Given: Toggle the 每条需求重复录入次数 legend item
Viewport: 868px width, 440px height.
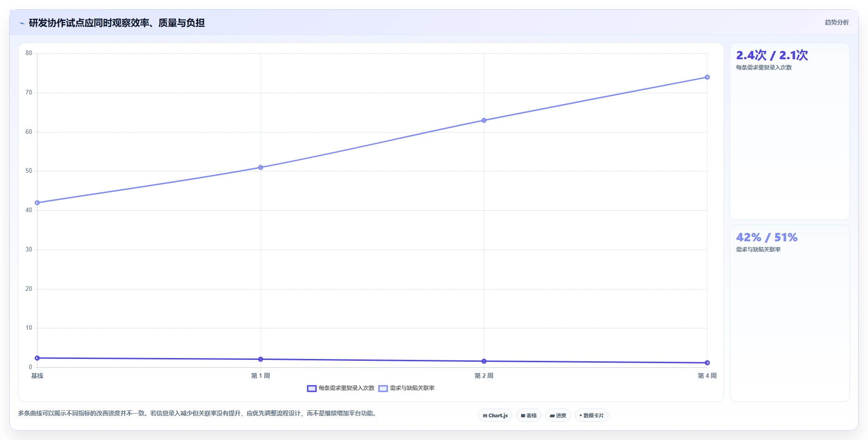Looking at the screenshot, I should click(341, 388).
